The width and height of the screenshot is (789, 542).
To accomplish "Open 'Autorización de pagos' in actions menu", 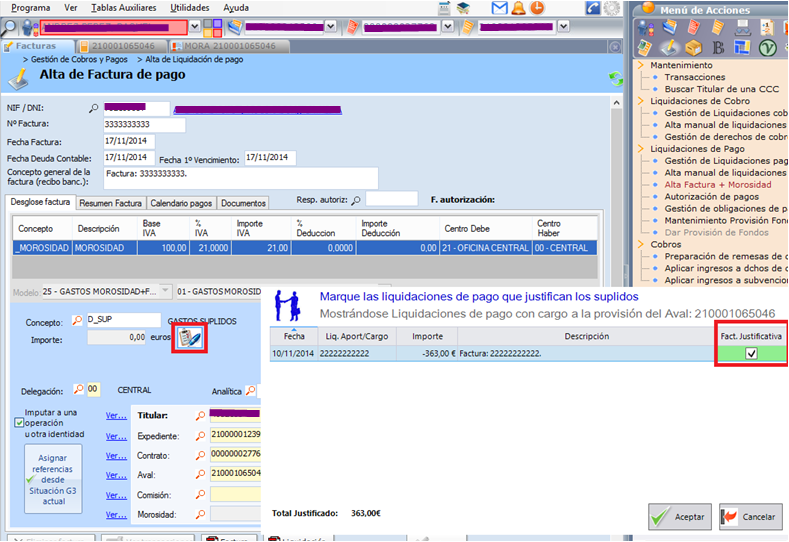I will point(710,197).
